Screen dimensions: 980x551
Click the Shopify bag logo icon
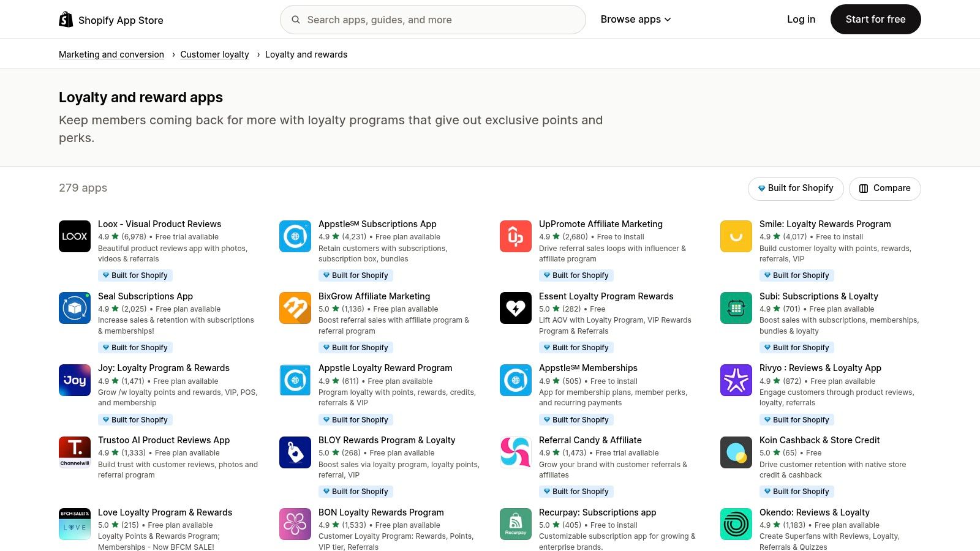pos(66,20)
